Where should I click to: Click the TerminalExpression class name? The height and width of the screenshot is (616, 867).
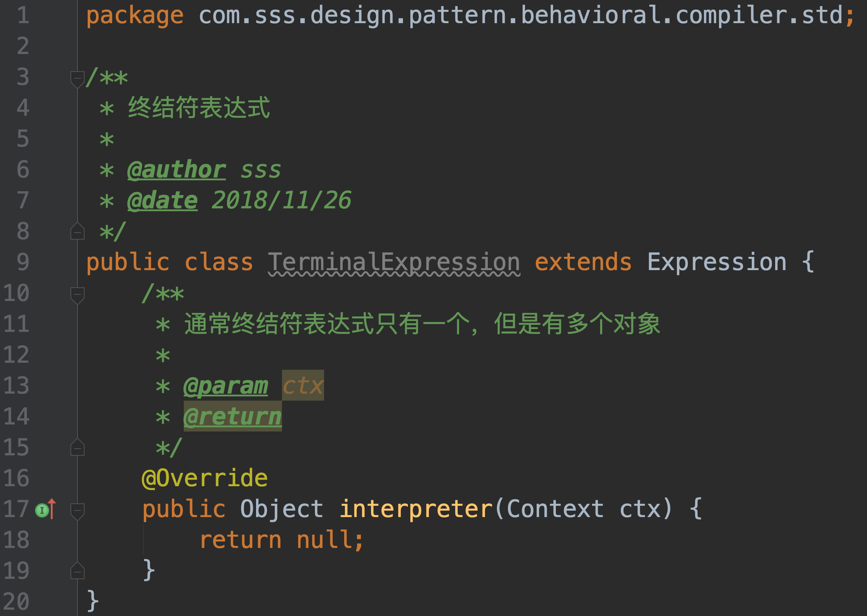pyautogui.click(x=394, y=262)
